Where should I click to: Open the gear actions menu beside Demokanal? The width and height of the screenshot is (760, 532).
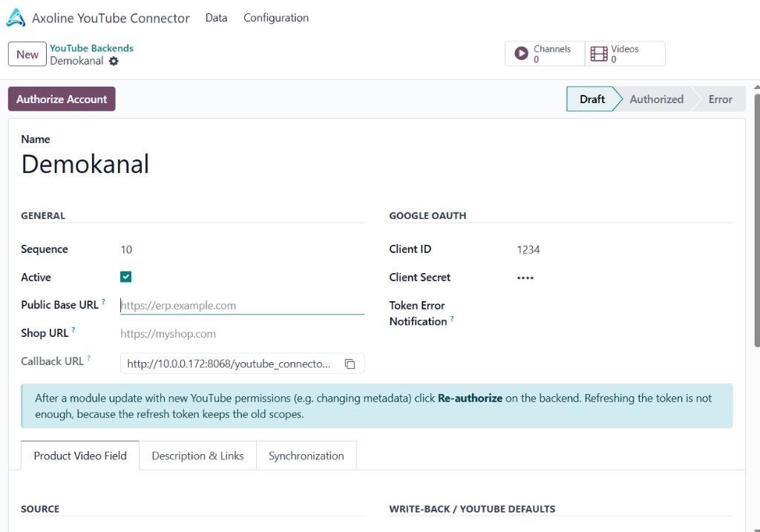tap(114, 61)
